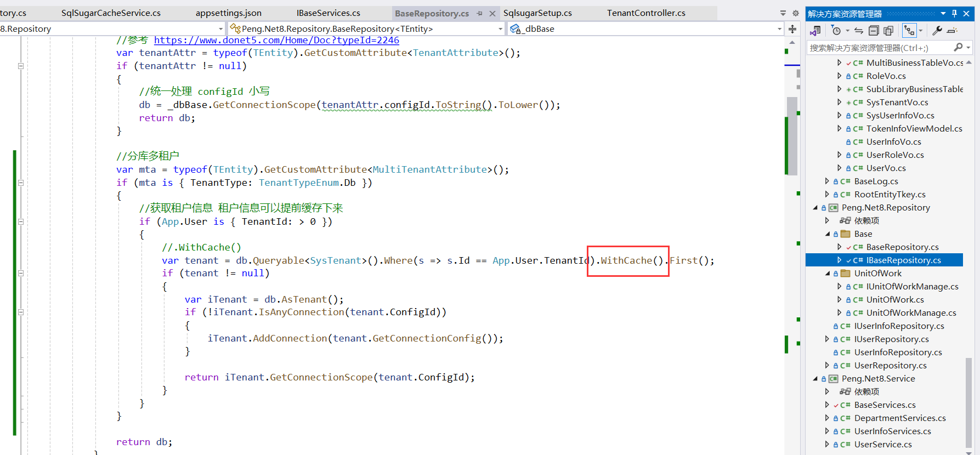The width and height of the screenshot is (980, 455).
Task: Click the Solution Explorer scroll-down arrow
Action: 968,452
